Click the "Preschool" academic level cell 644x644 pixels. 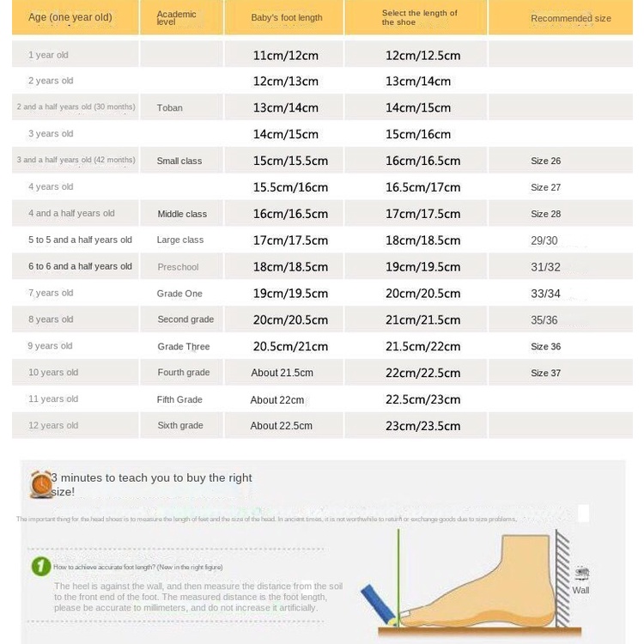point(178,267)
